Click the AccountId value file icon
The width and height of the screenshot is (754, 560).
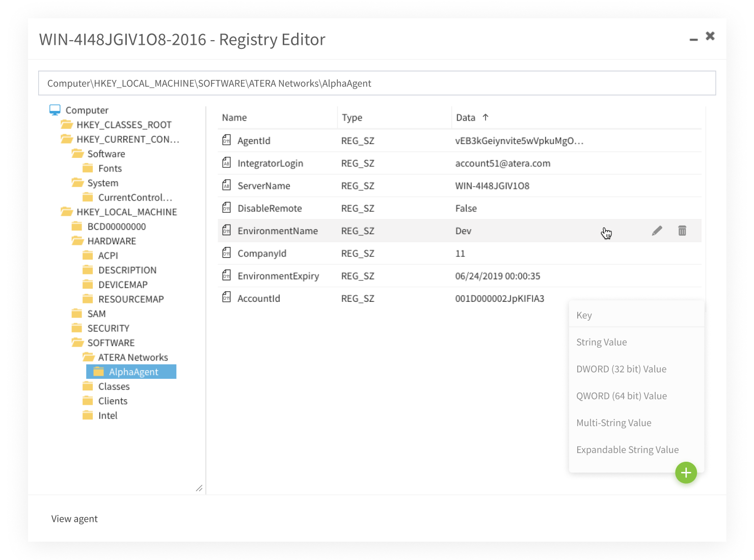click(227, 298)
